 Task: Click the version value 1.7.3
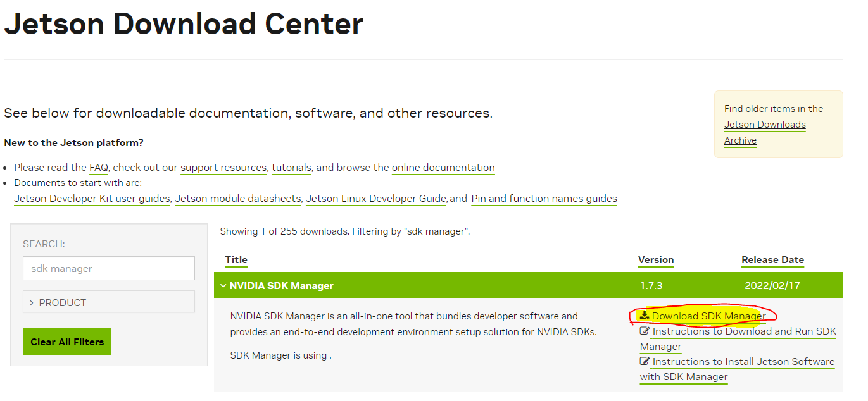[x=651, y=286]
